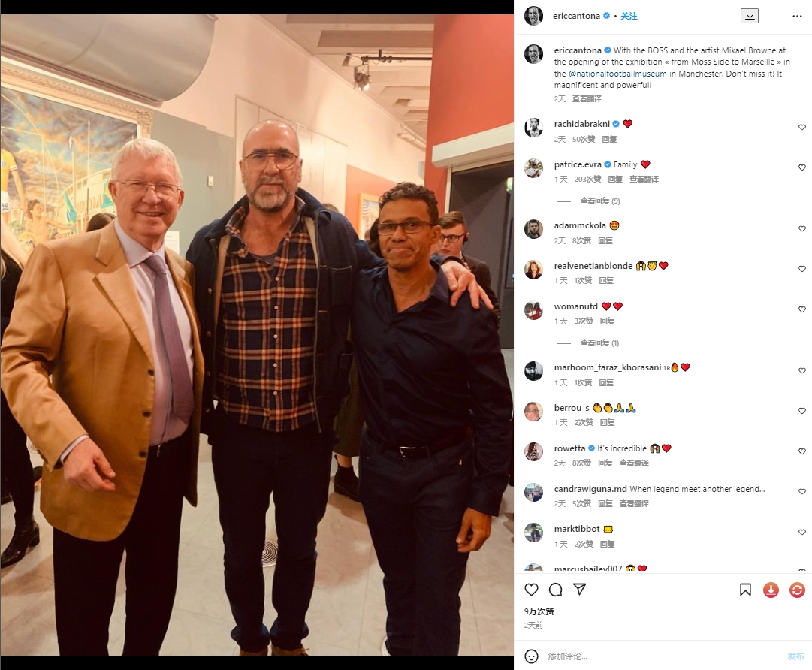Expand the 9 replies under patrice.evra

(x=599, y=201)
